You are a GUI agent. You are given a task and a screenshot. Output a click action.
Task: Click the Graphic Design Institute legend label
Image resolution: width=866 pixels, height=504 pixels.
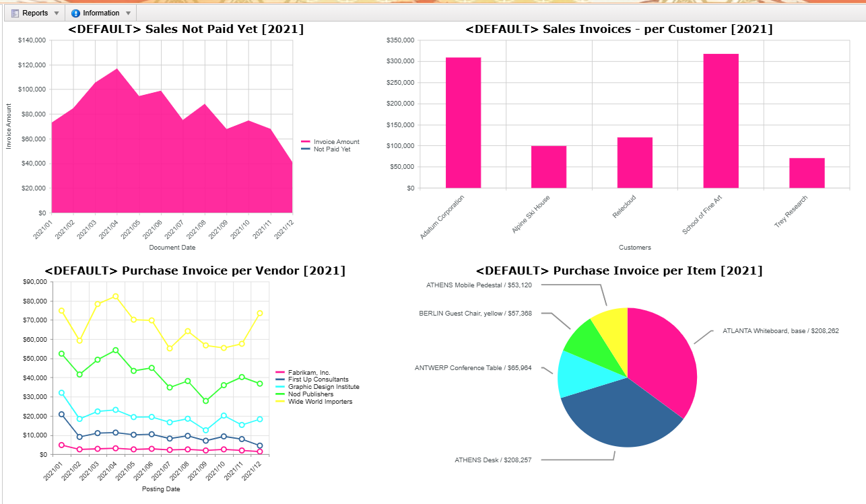[x=324, y=387]
